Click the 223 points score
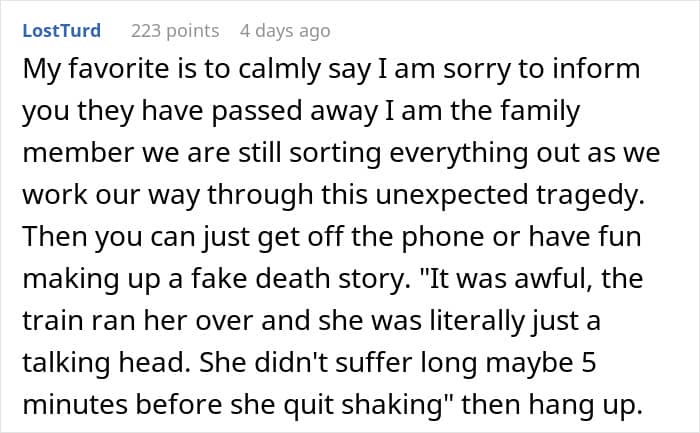The width and height of the screenshot is (700, 433). click(x=175, y=31)
